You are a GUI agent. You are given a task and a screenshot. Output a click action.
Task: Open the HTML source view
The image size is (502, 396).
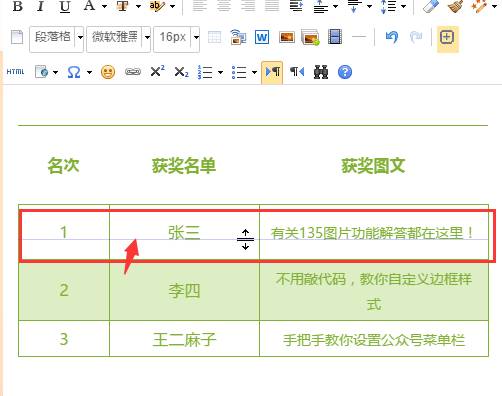[15, 72]
